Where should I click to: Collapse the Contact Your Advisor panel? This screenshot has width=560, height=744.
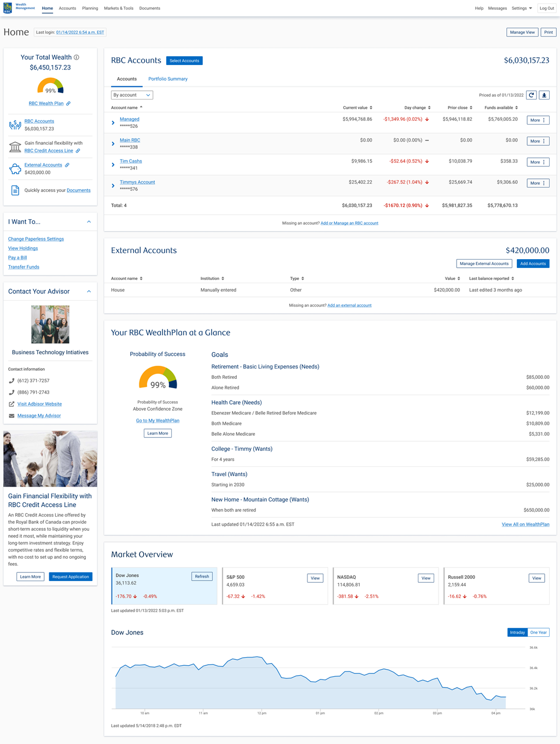coord(89,291)
